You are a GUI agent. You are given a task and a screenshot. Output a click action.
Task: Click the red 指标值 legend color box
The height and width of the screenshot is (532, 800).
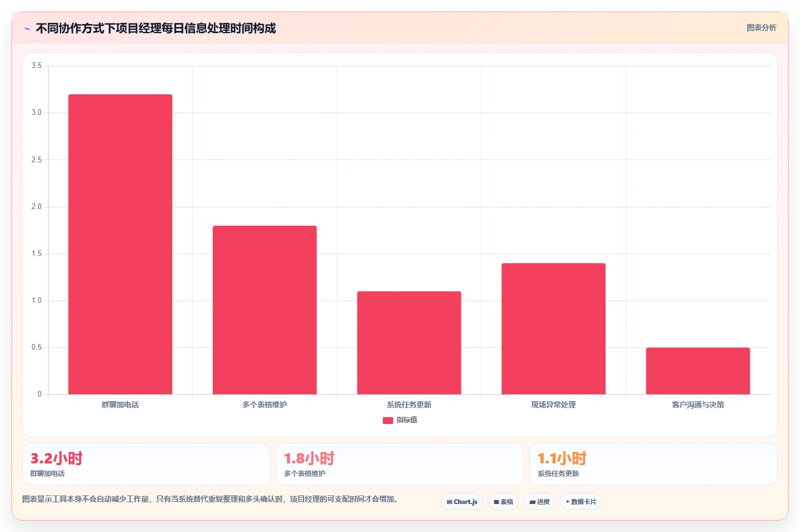[x=388, y=420]
